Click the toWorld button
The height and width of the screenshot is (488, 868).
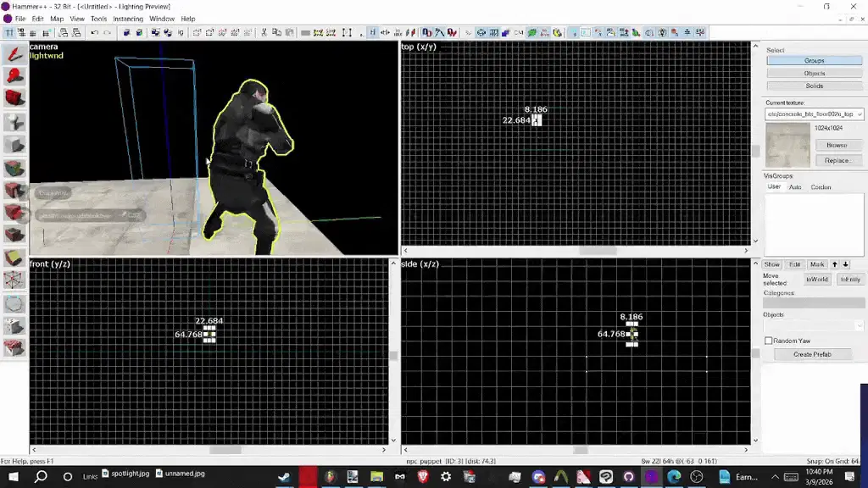(817, 280)
